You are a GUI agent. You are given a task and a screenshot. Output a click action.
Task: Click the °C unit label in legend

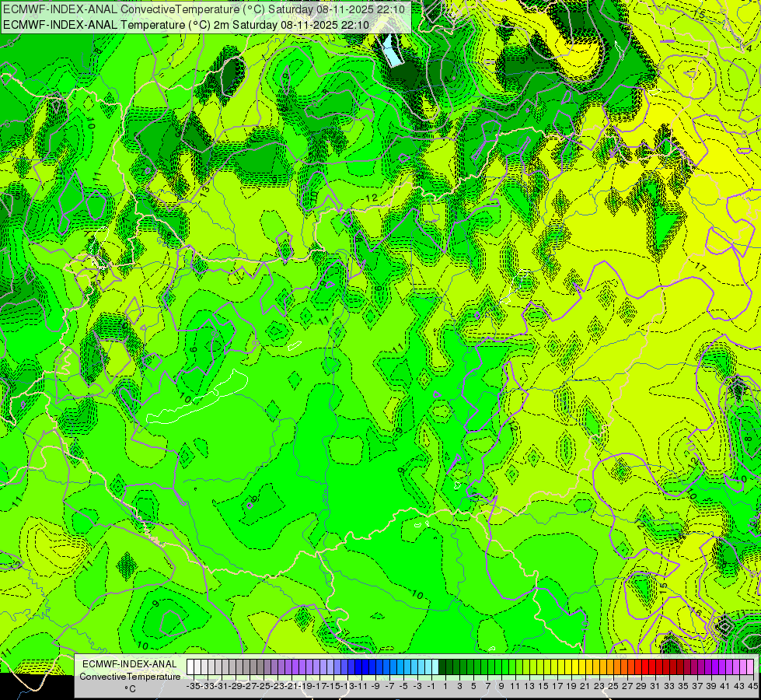click(x=130, y=688)
